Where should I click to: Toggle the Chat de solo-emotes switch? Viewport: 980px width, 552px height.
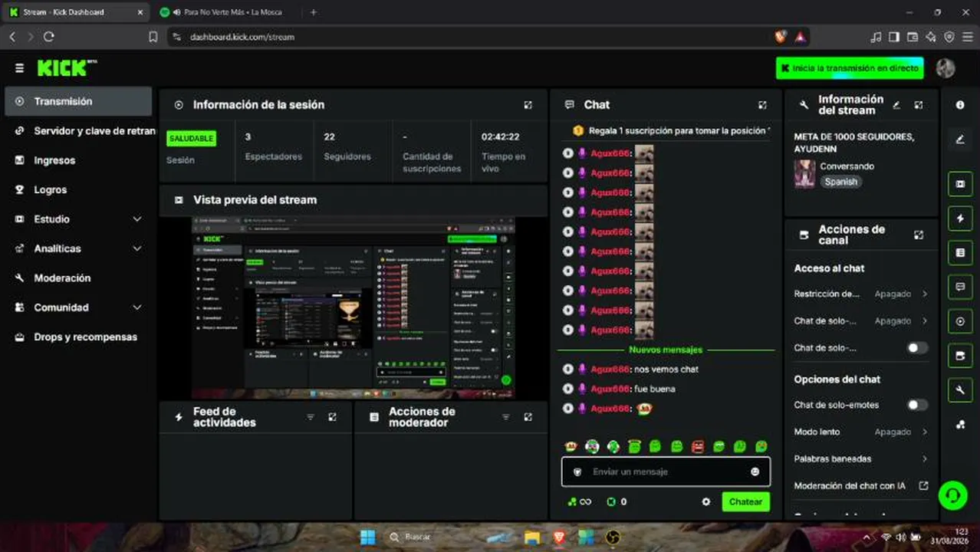pos(917,405)
